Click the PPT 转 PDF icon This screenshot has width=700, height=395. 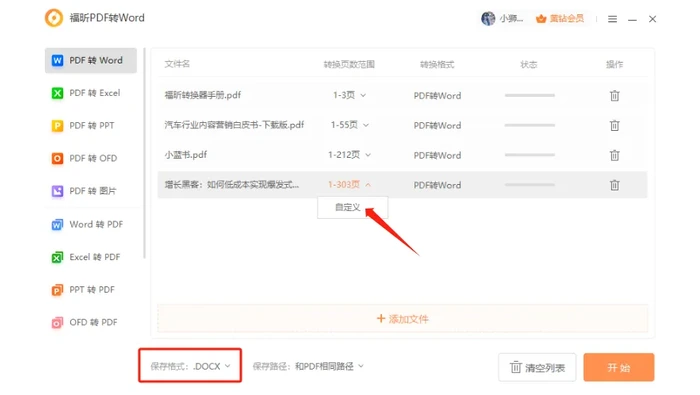tap(57, 290)
